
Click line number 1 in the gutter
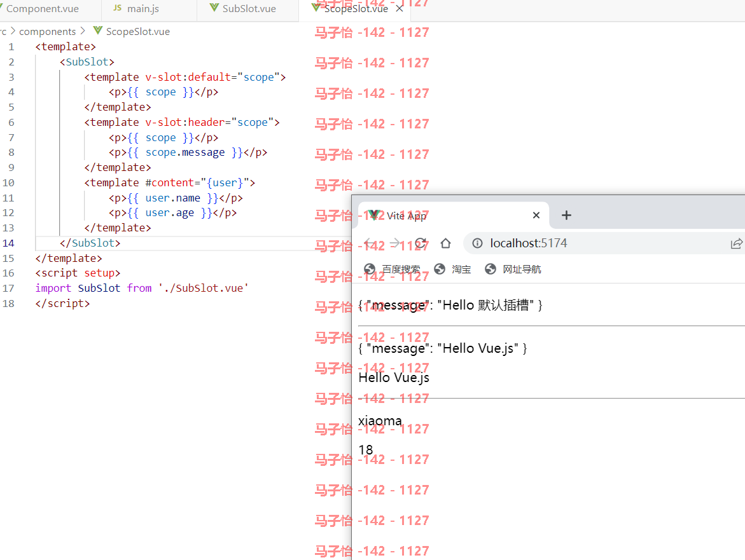(x=11, y=46)
